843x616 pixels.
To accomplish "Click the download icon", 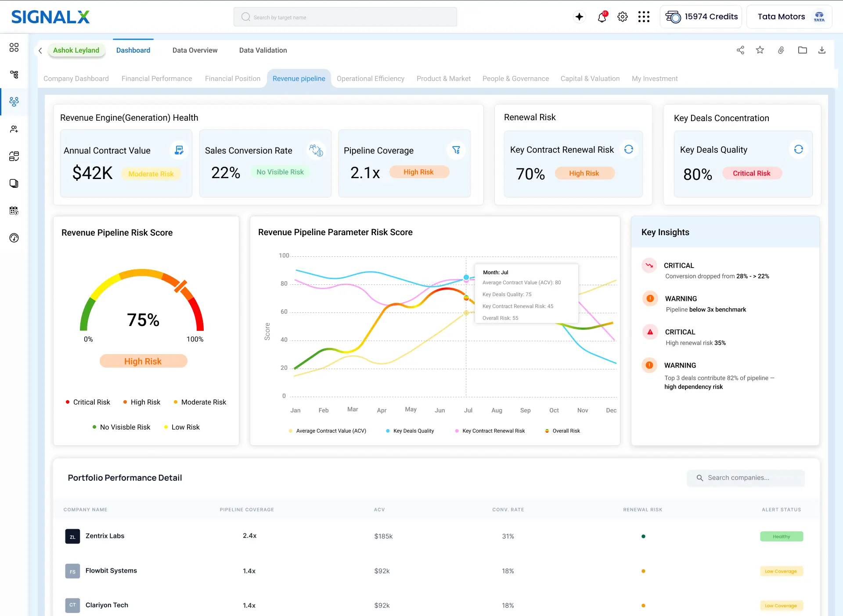I will [822, 50].
